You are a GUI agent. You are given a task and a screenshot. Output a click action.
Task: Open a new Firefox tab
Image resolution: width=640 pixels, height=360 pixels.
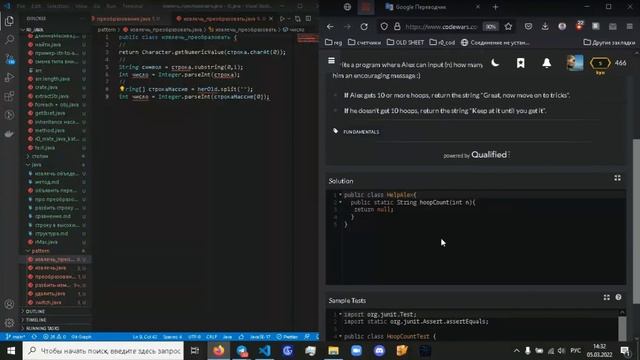(x=495, y=7)
